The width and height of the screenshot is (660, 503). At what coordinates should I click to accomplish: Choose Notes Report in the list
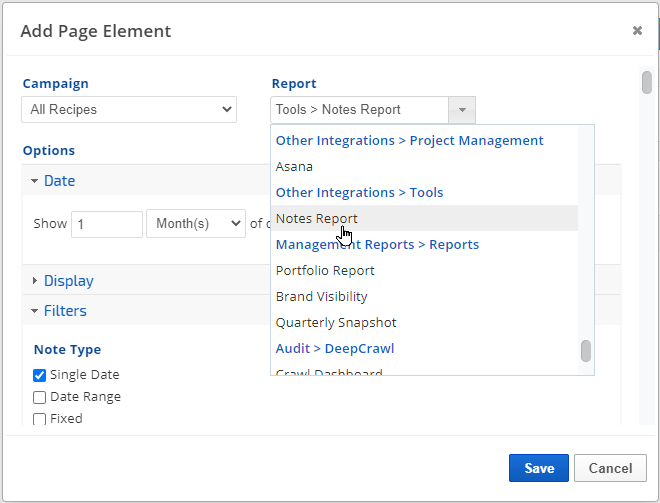(316, 218)
